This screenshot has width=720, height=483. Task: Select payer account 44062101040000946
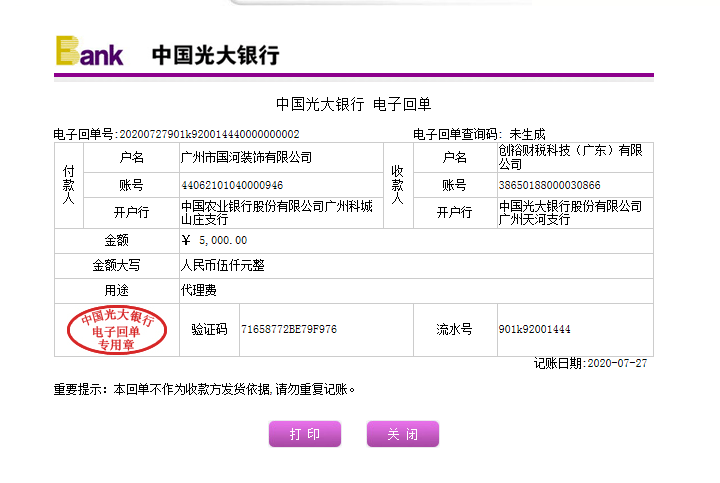[232, 185]
